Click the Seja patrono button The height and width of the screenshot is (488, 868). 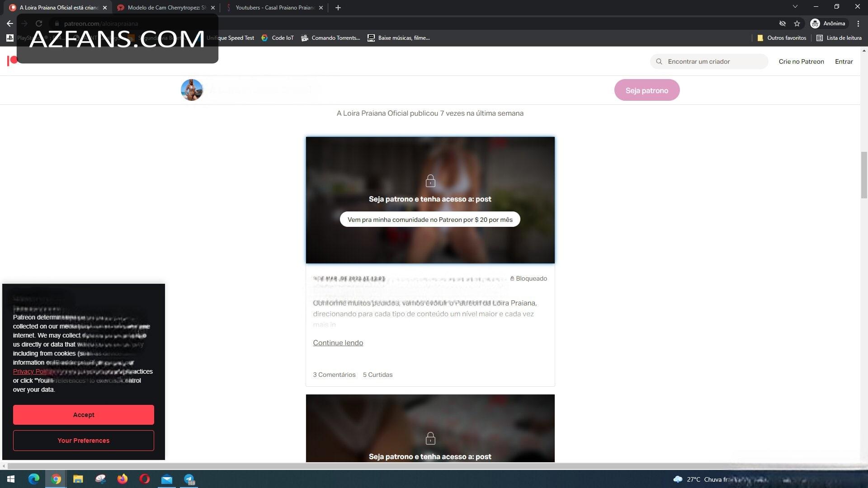pos(646,90)
